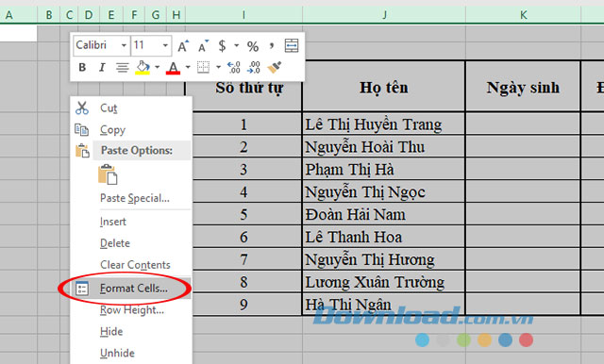Select cell 'Lê Thanh Hoa'
This screenshot has width=604, height=364.
pyautogui.click(x=384, y=237)
